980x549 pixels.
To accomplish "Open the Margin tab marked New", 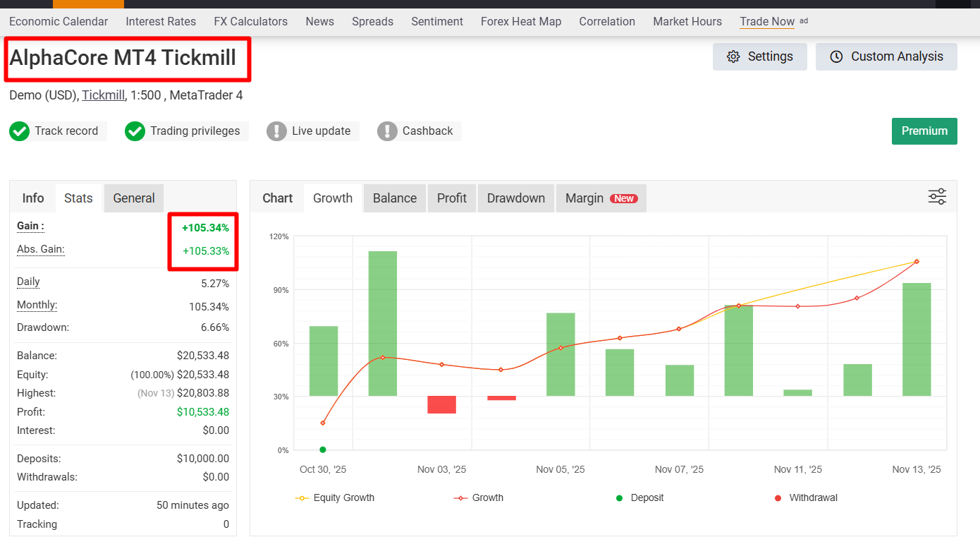I will 601,198.
